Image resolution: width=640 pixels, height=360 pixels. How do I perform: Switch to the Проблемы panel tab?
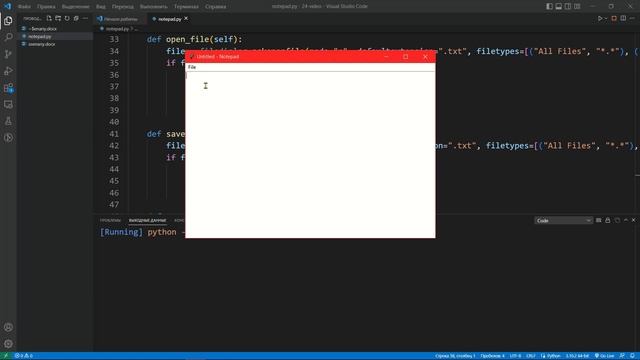tap(111, 220)
